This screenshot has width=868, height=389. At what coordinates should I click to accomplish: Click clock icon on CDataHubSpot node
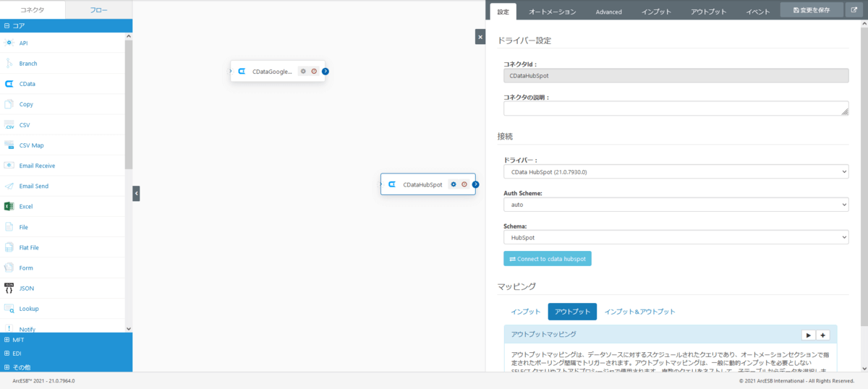tap(464, 184)
